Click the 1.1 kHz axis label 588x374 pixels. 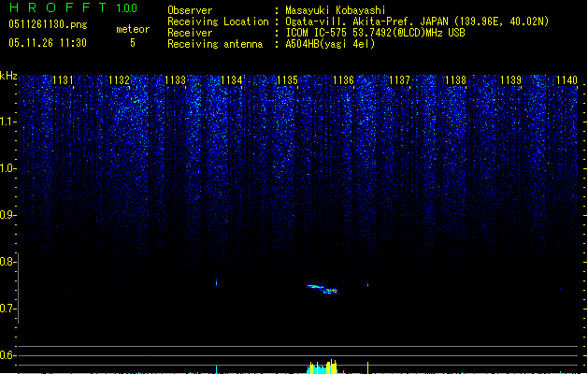pyautogui.click(x=7, y=122)
